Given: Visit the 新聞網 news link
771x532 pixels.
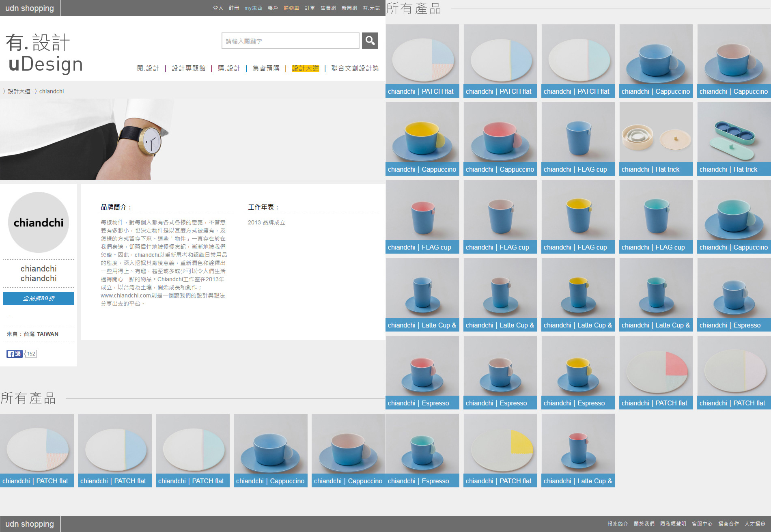Looking at the screenshot, I should pos(349,8).
